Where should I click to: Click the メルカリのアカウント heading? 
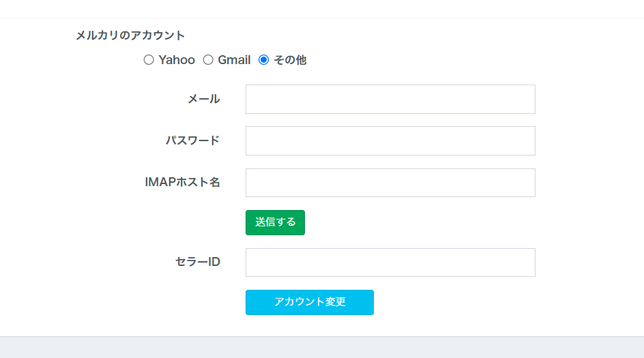[130, 35]
